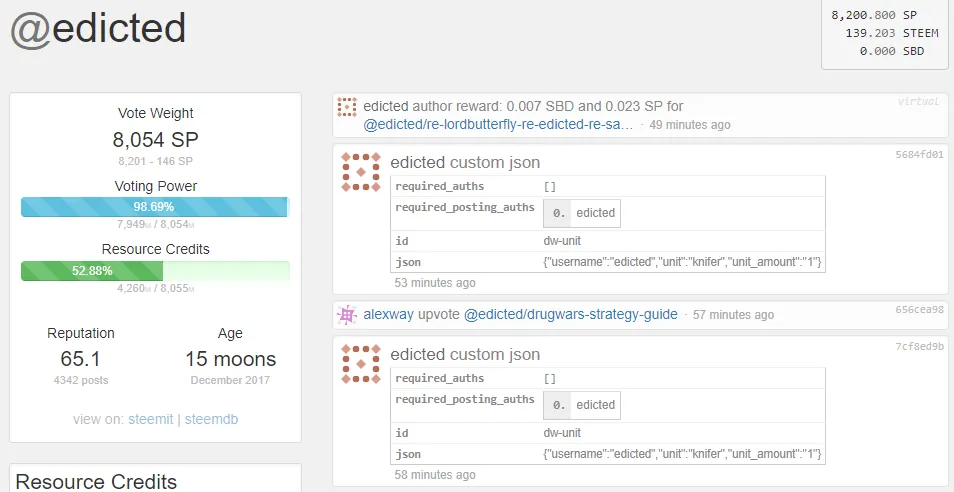Click the 4342 posts count
954x492 pixels.
coord(80,381)
